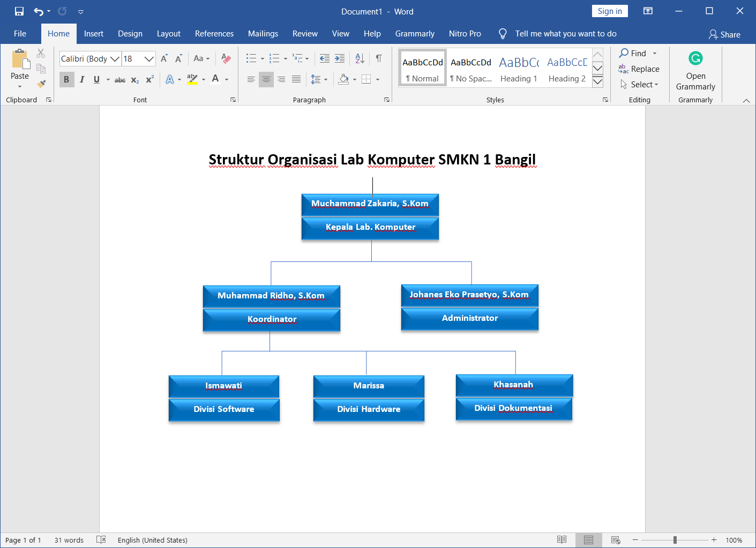756x548 pixels.
Task: Click the Redo/Repeat icon
Action: pos(62,11)
